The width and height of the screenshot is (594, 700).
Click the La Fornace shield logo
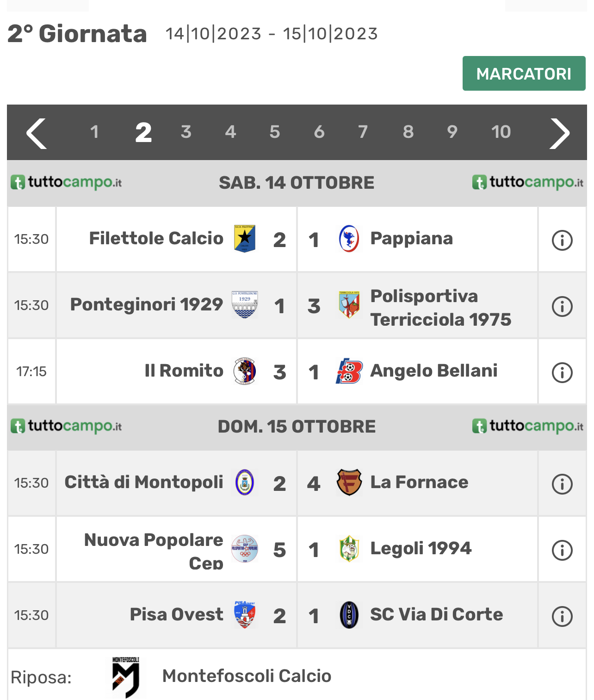(x=349, y=482)
